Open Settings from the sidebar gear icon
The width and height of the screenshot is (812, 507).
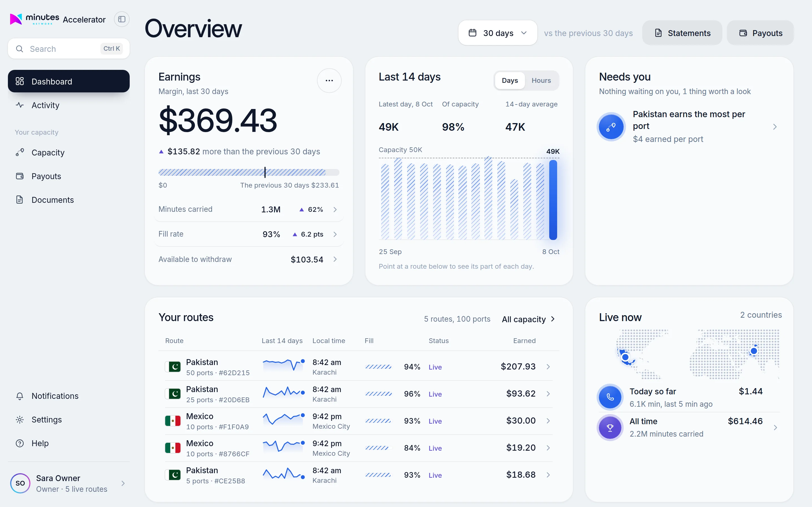20,420
